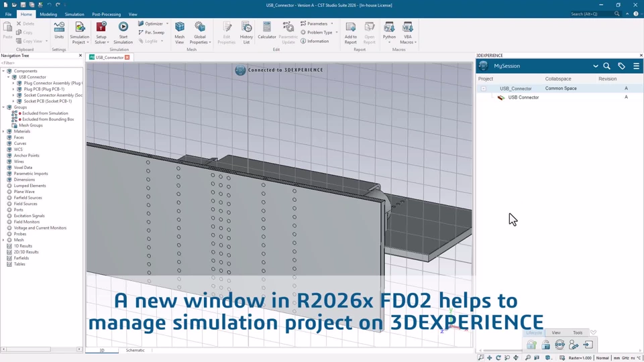Screen dimensions: 644x362
Task: Collapse the Groups tree node
Action: [x=4, y=107]
